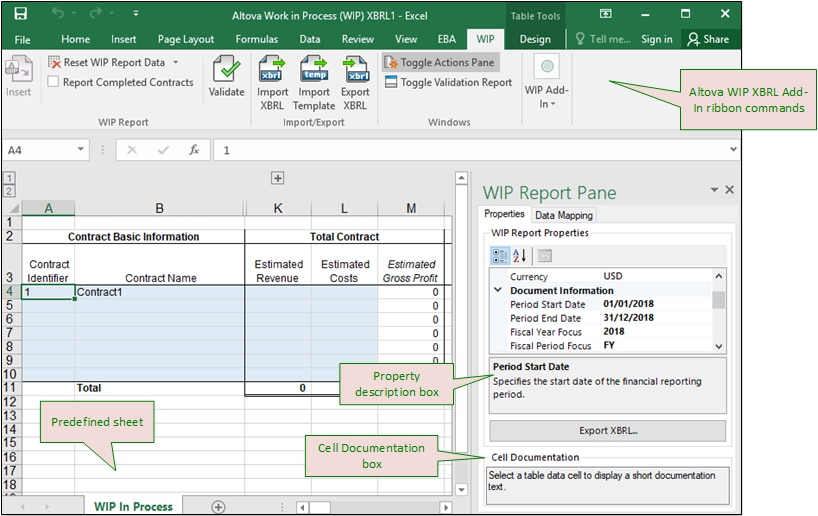Click the horizontal scrollbar right arrow
The width and height of the screenshot is (818, 516).
[x=446, y=507]
